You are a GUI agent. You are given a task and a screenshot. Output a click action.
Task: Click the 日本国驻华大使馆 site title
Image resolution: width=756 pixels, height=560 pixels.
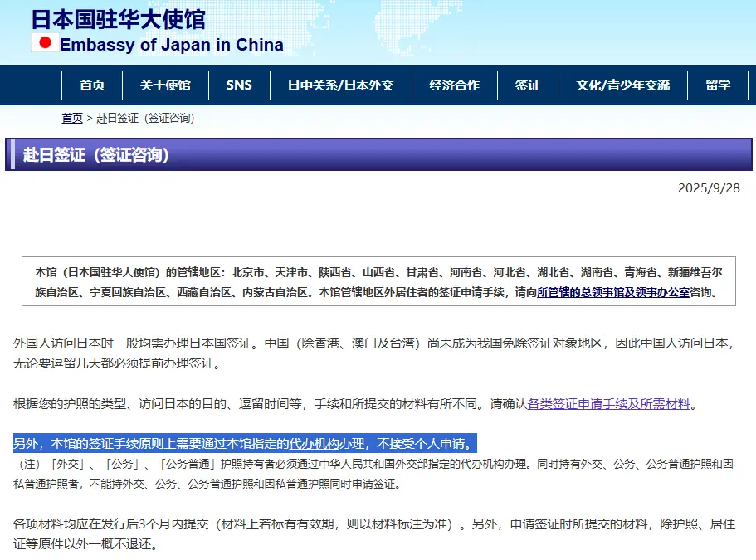(x=118, y=18)
